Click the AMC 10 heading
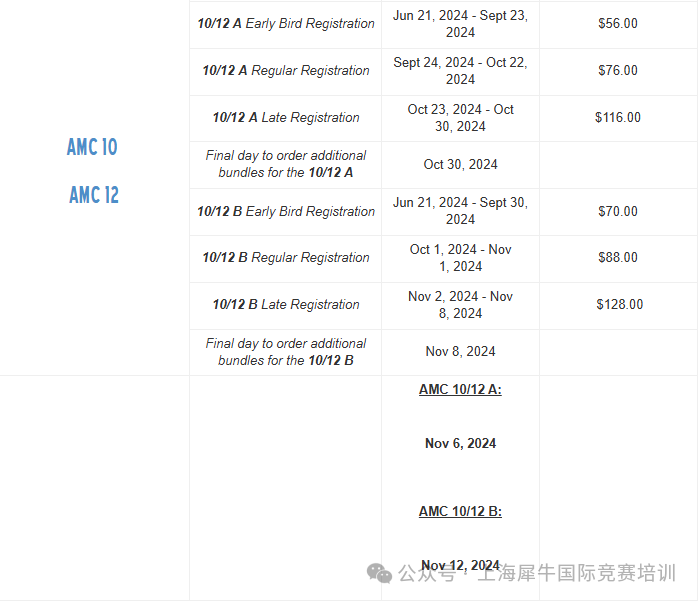Screen dimensions: 698x601 (92, 147)
